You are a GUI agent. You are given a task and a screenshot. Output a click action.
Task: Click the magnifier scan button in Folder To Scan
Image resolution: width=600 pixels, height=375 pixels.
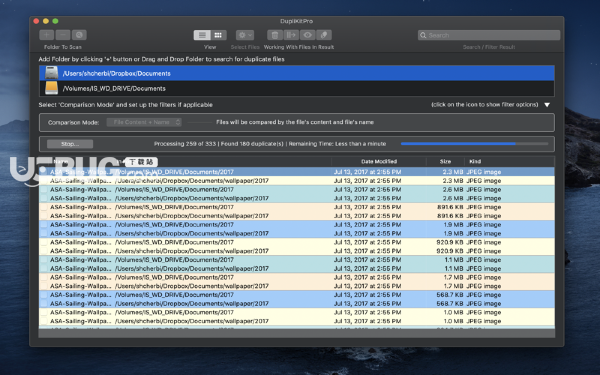click(79, 35)
